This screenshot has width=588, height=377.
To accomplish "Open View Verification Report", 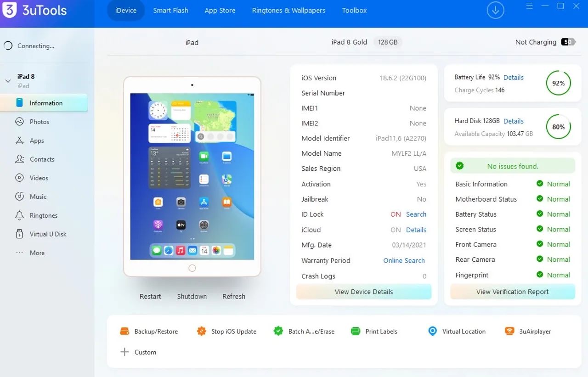I will [513, 292].
